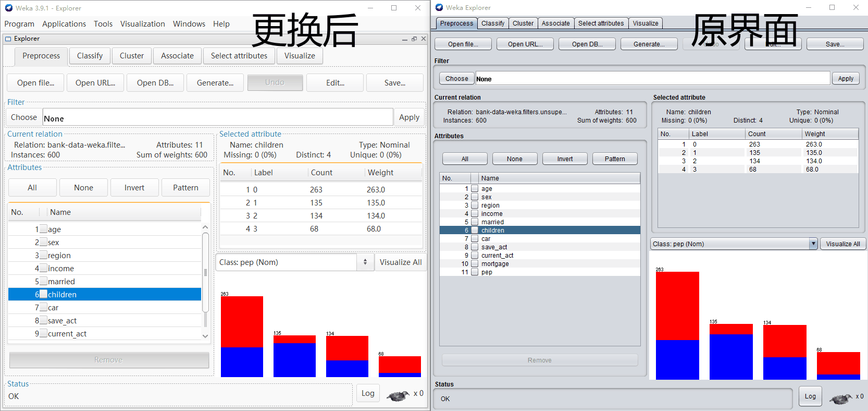Open Select attributes tab in Weka Explorer window
This screenshot has height=411, width=868.
click(x=601, y=23)
